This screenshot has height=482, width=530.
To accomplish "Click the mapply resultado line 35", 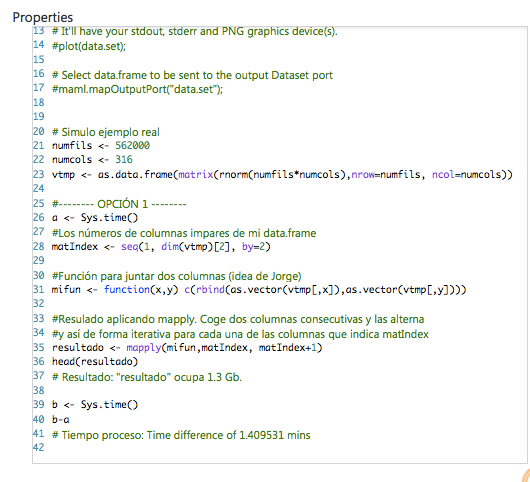I will pos(187,348).
